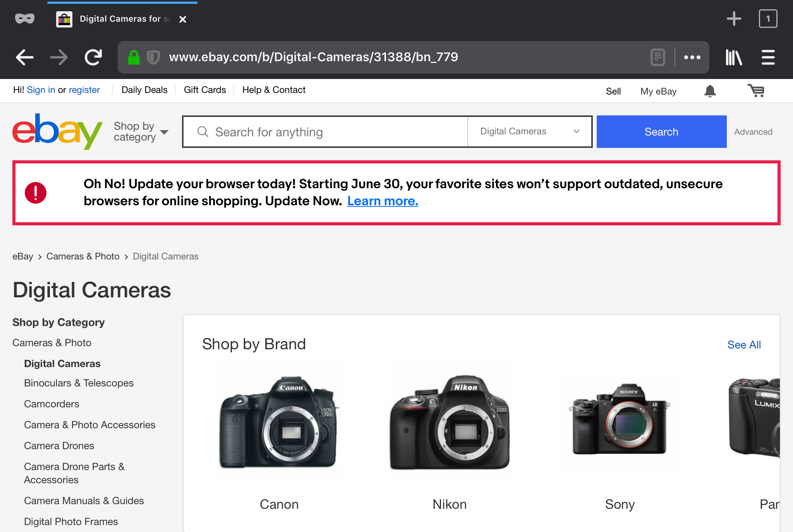
Task: Follow the Learn more link in warning banner
Action: (x=383, y=201)
